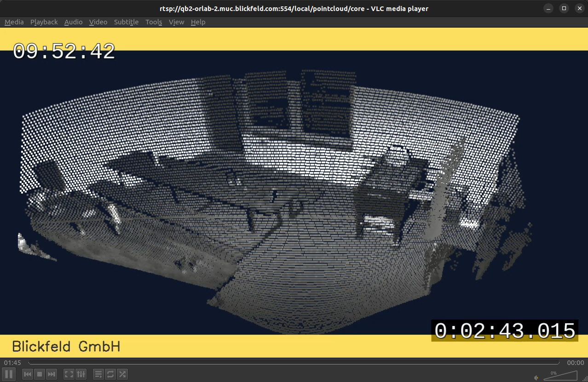Open the Playback menu

coord(44,22)
